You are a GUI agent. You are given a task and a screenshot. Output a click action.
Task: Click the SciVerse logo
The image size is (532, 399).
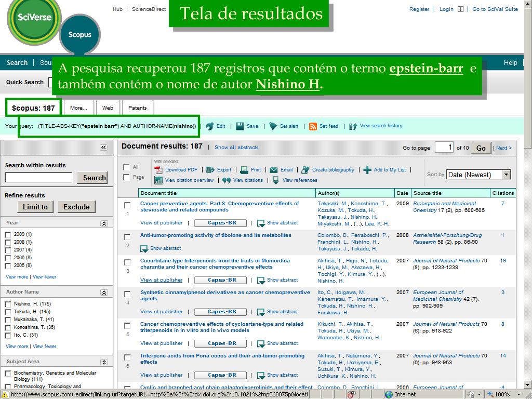[34, 18]
